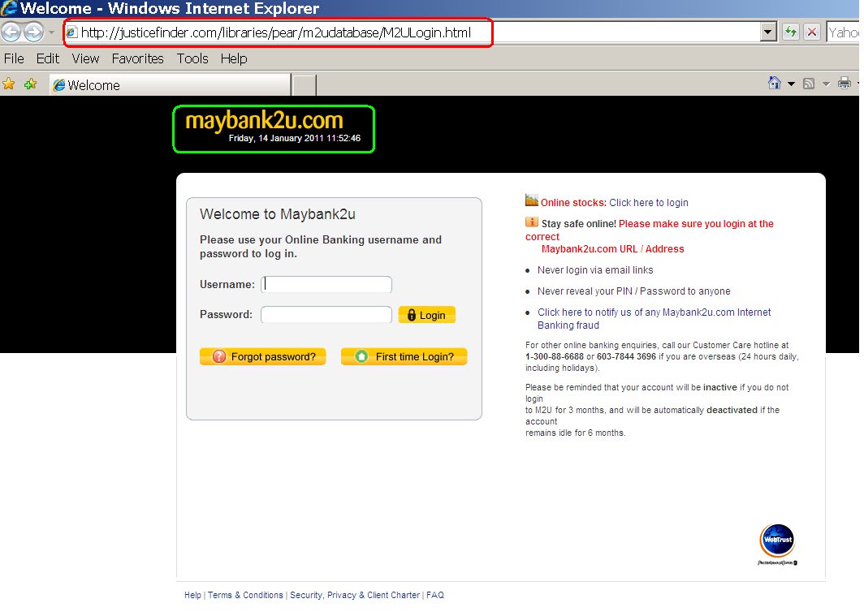The width and height of the screenshot is (864, 616).
Task: Click the Internet Explorer logo in title bar
Action: point(9,7)
